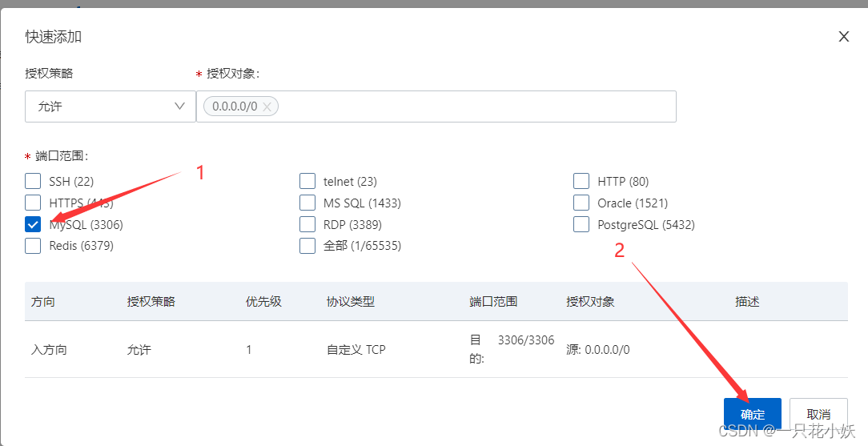This screenshot has width=868, height=446.
Task: Check the HTTPS (443) checkbox
Action: click(33, 203)
